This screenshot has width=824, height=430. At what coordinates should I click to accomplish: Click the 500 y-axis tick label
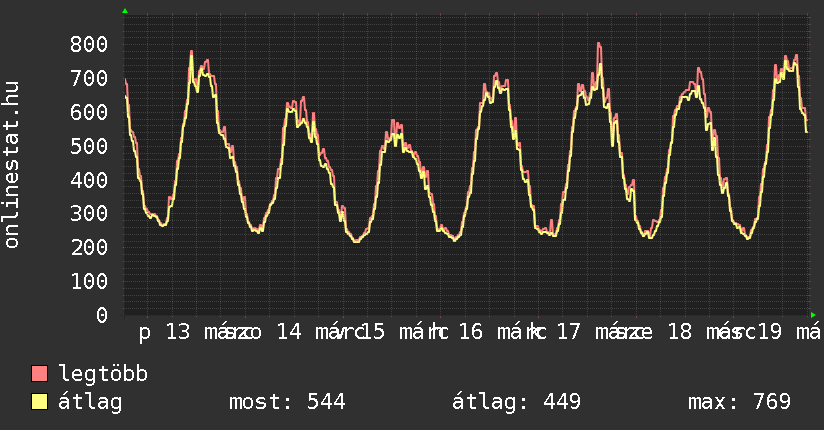point(89,146)
